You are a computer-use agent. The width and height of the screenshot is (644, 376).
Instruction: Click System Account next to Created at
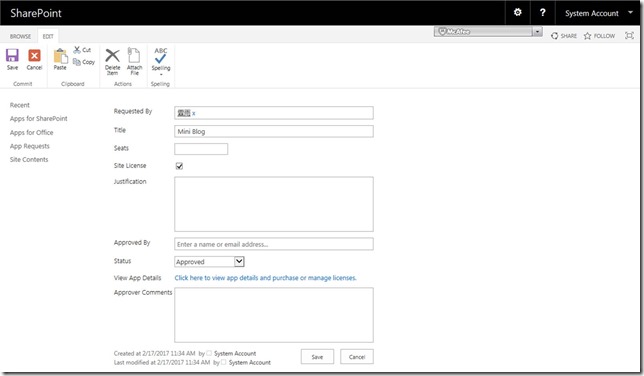pos(235,353)
